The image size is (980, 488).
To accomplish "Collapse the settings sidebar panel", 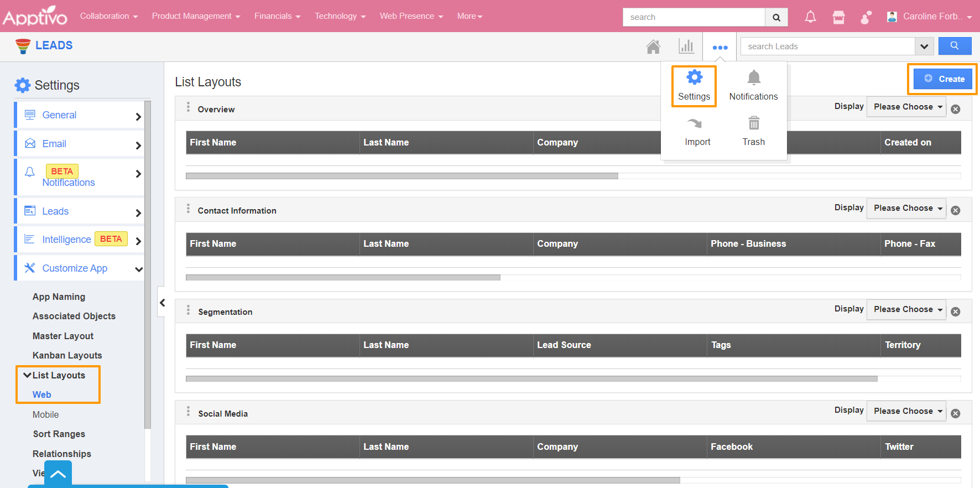I will click(x=162, y=303).
